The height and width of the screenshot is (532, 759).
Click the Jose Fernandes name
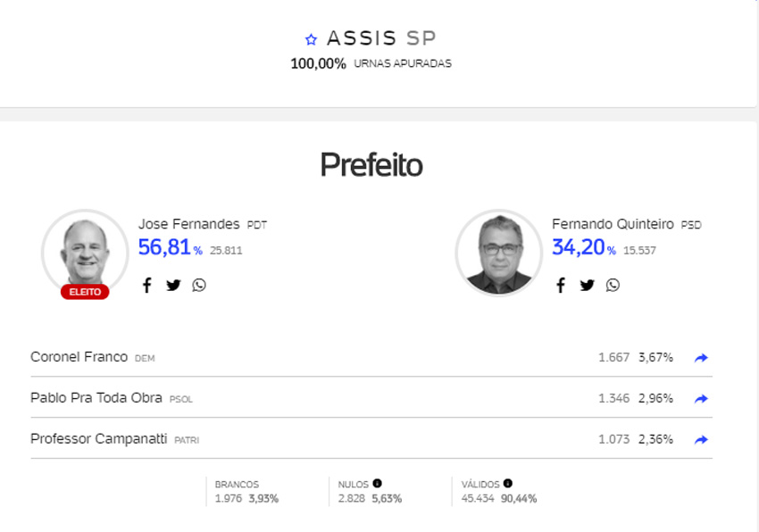pyautogui.click(x=188, y=224)
